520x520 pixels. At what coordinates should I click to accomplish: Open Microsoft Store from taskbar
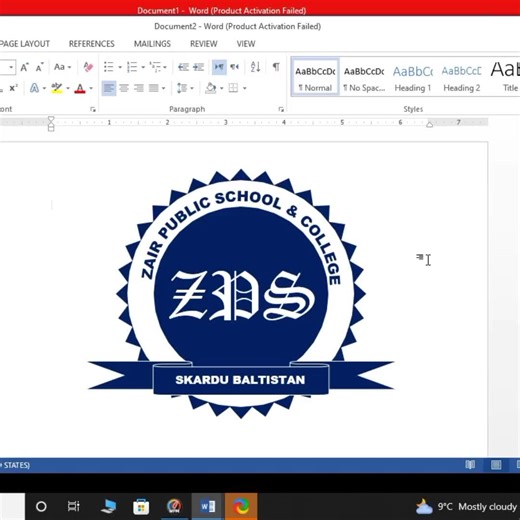(x=141, y=507)
